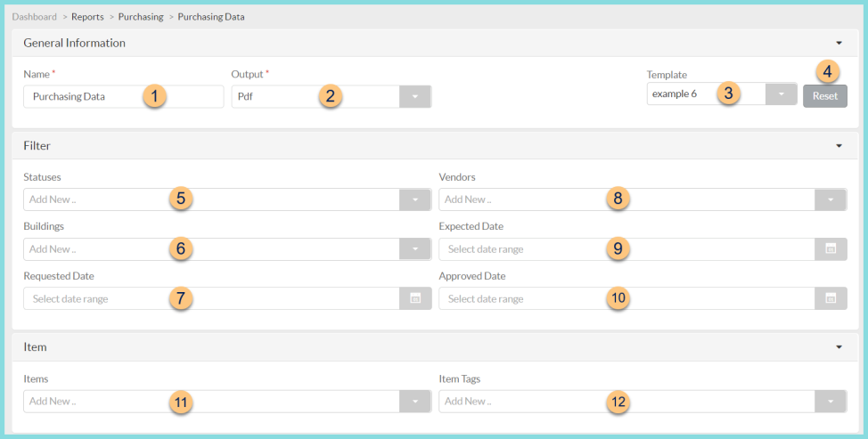Collapse the Filter section
This screenshot has width=868, height=439.
point(839,146)
